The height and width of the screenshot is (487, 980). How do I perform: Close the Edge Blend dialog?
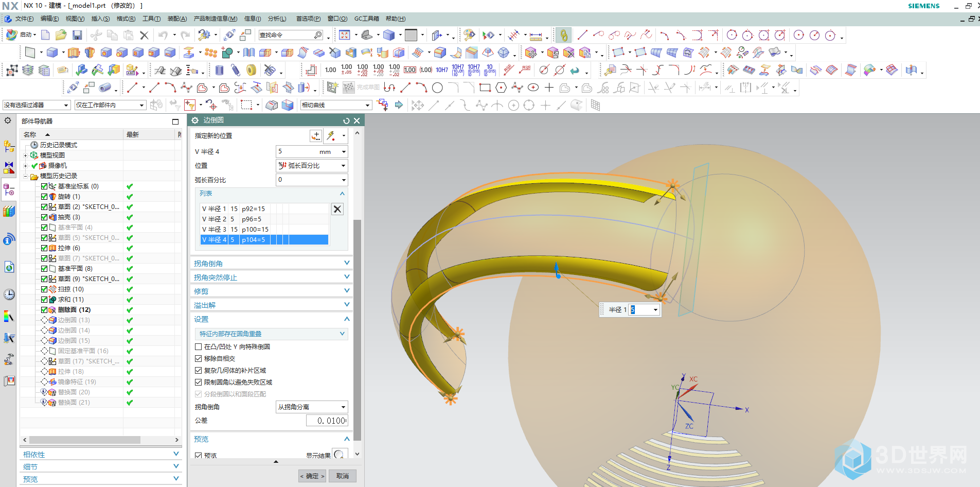357,120
